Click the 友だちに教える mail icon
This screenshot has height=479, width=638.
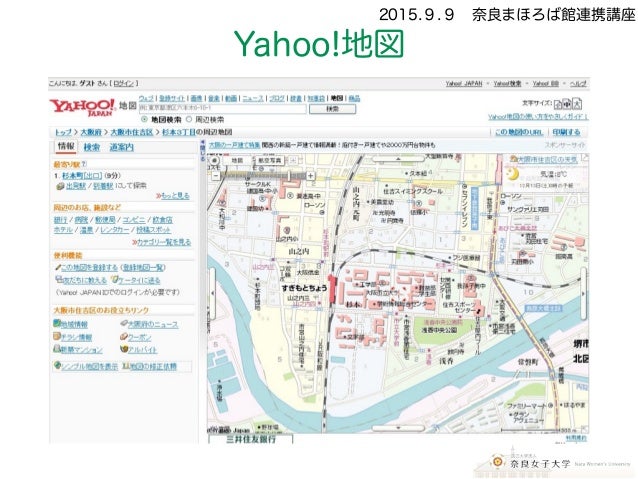pos(58,280)
